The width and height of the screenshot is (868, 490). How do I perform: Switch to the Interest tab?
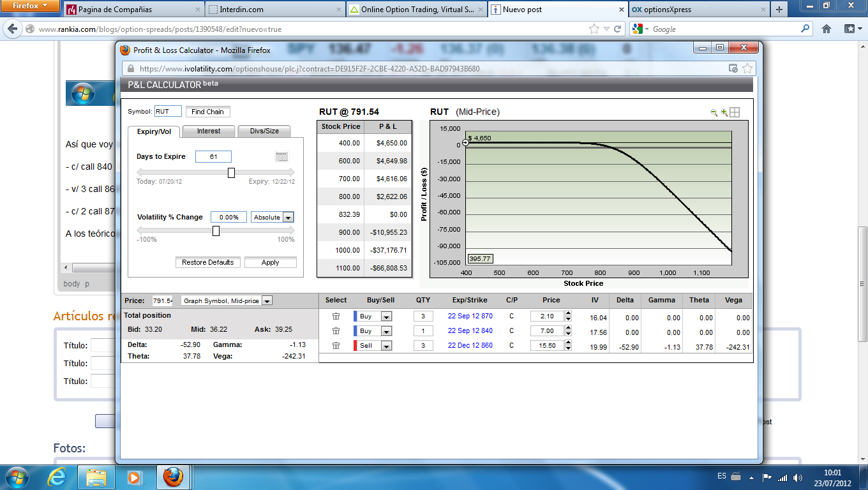(x=209, y=131)
